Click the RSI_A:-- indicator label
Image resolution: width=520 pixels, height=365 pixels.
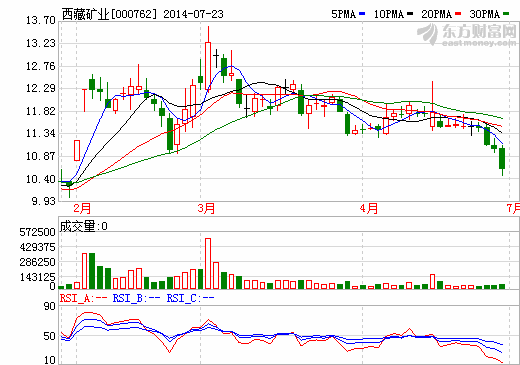pyautogui.click(x=83, y=298)
